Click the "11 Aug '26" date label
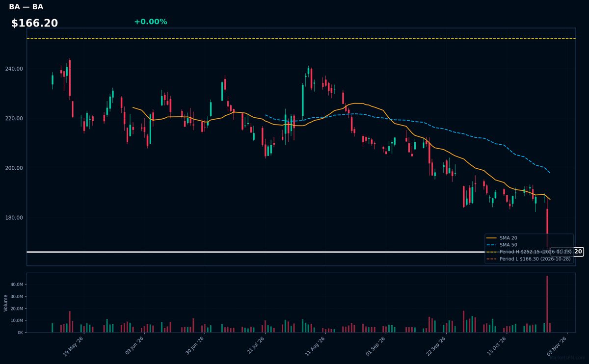 click(315, 347)
